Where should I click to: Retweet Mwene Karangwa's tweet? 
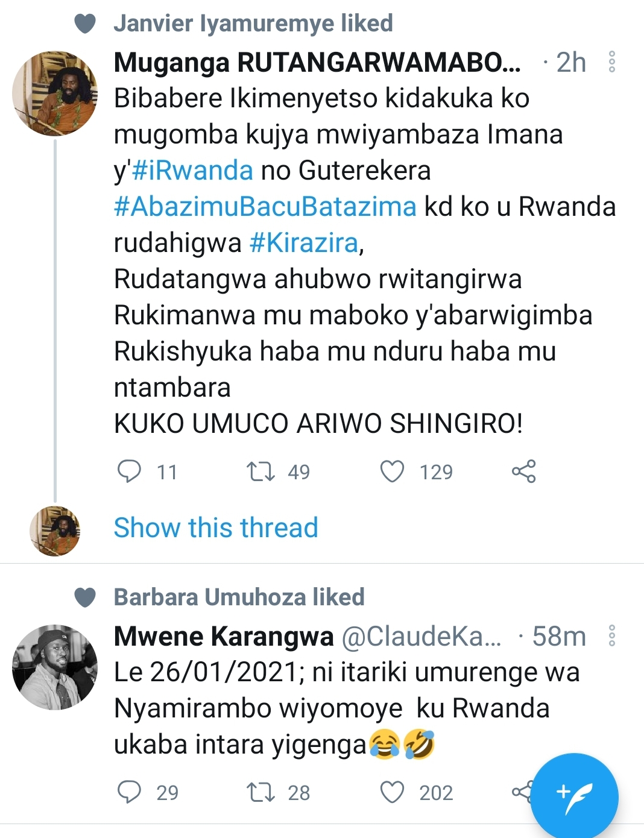260,792
